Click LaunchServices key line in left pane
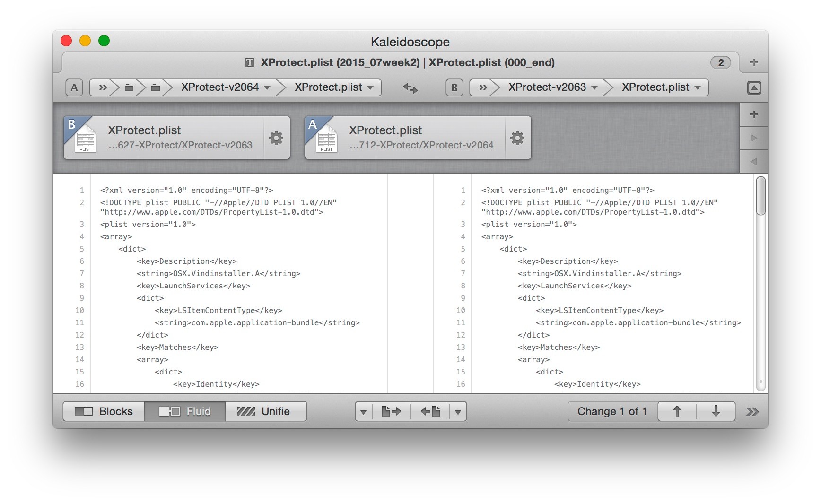 point(193,286)
